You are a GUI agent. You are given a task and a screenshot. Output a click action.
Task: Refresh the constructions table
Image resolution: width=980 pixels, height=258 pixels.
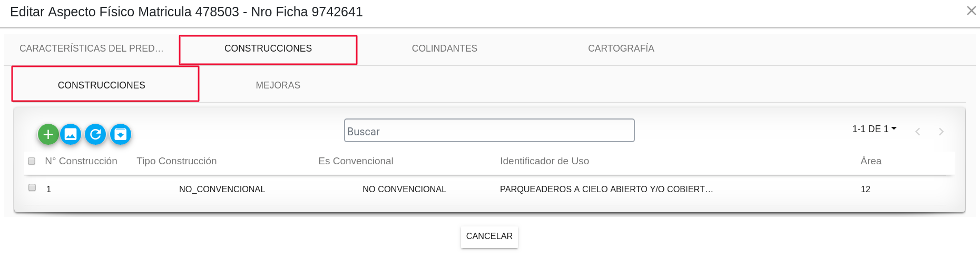click(x=95, y=134)
